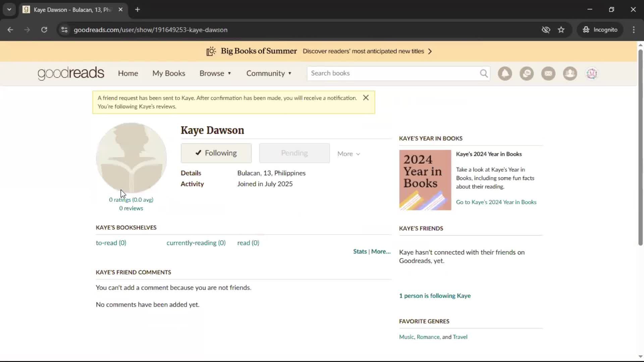Go to Home
This screenshot has height=362, width=644.
click(128, 73)
